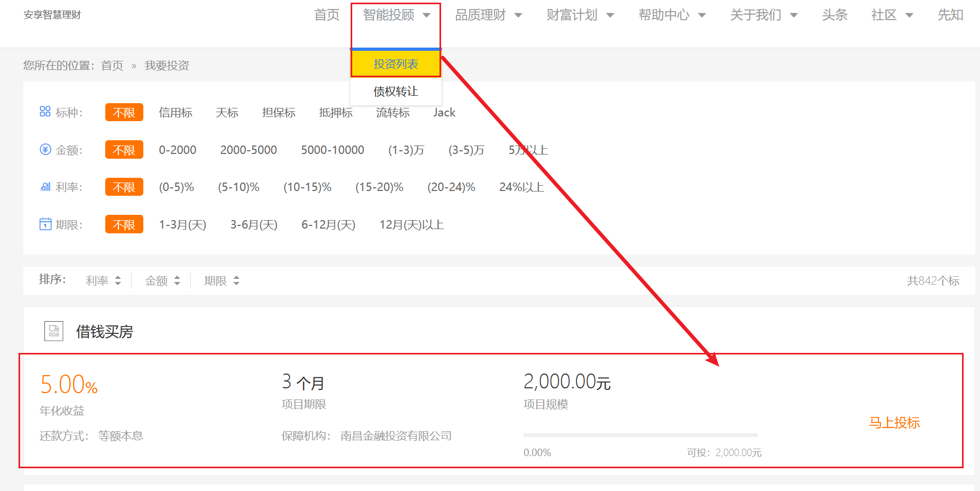The height and width of the screenshot is (491, 980).
Task: Go to 首页 via breadcrumb link
Action: click(x=112, y=66)
